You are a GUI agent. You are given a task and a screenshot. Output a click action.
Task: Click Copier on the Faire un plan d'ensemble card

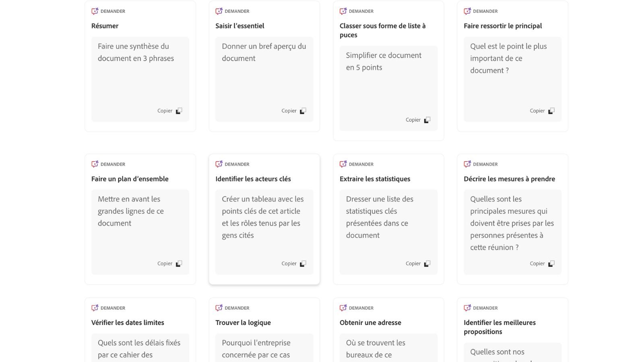pos(165,263)
